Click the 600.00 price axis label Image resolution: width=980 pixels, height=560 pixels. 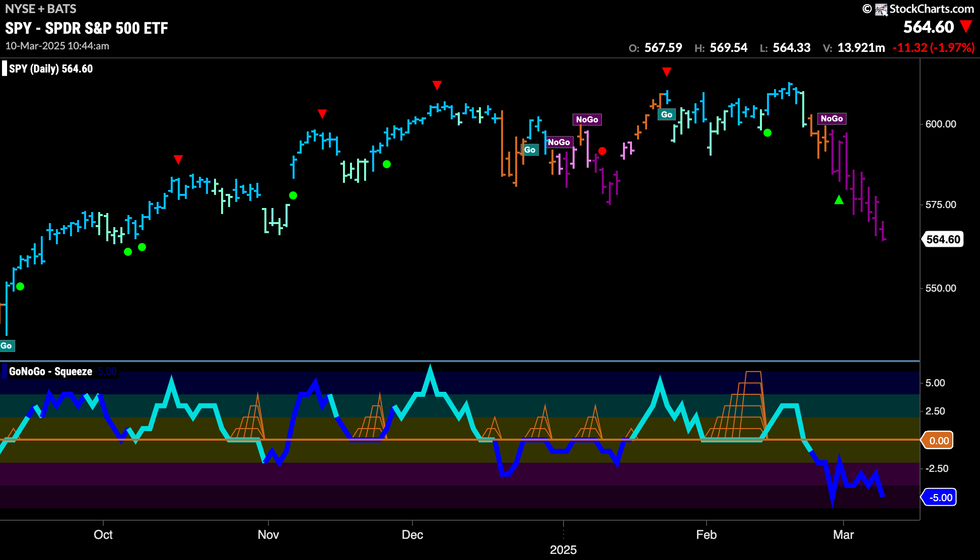tap(941, 124)
